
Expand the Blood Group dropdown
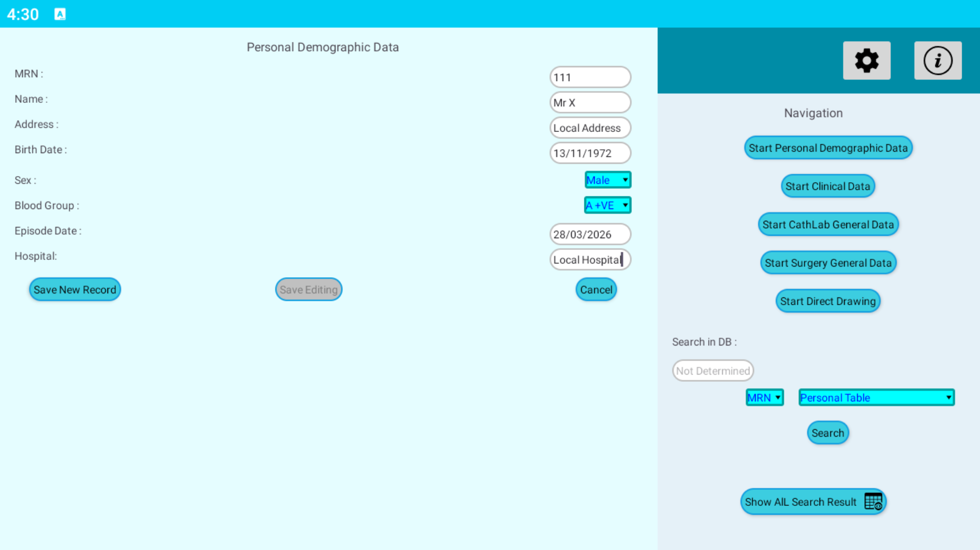pyautogui.click(x=607, y=205)
